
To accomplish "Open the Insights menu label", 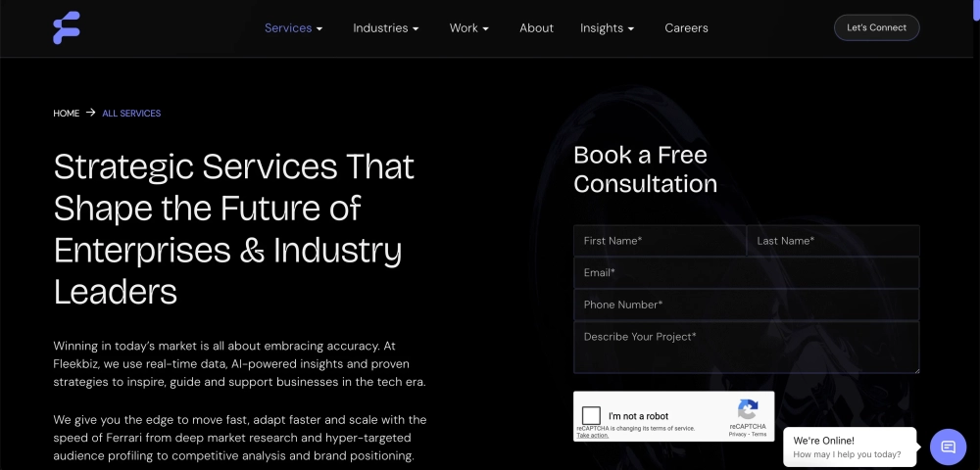I will click(x=602, y=28).
